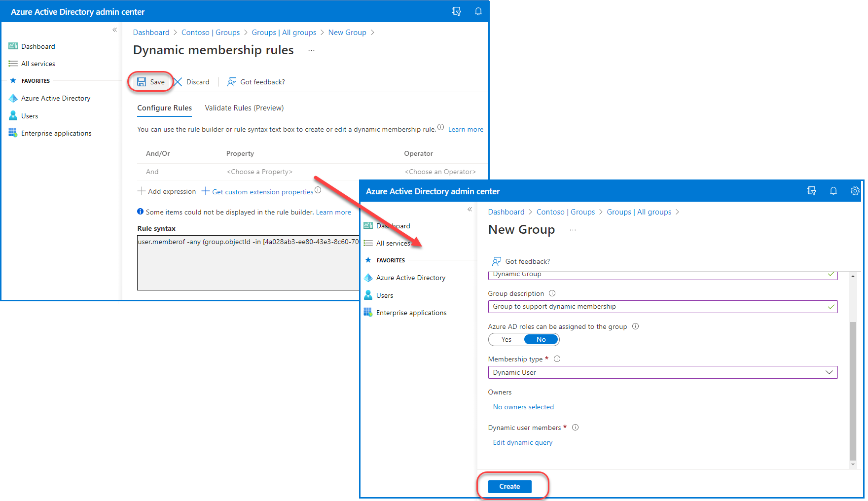Switch to Validate Rules (Preview) tab
Viewport: 868px width, 501px height.
click(244, 108)
